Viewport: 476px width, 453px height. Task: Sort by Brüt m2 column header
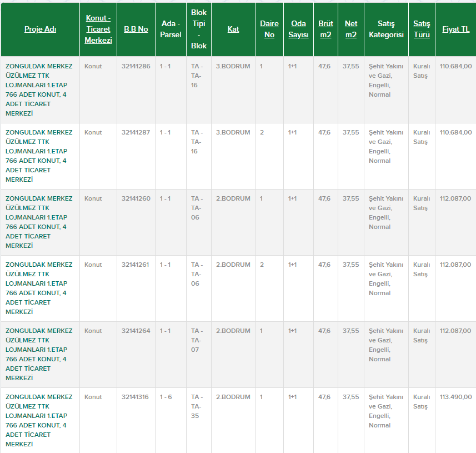tap(325, 29)
